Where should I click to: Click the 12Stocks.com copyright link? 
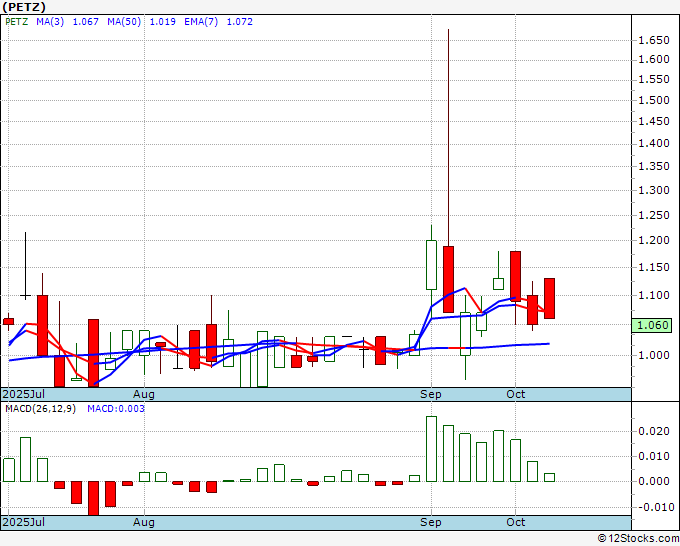click(638, 538)
